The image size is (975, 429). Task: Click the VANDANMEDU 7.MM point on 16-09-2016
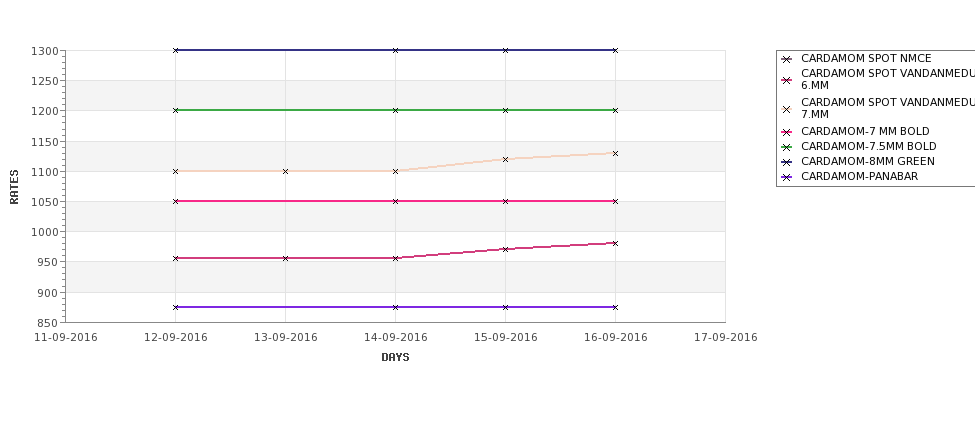click(616, 153)
